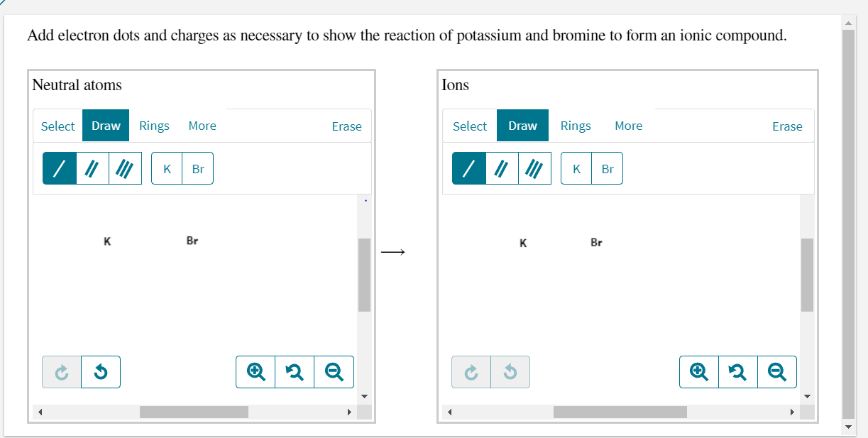This screenshot has height=438, width=868.
Task: Reset zoom in the Ions panel
Action: [x=738, y=371]
